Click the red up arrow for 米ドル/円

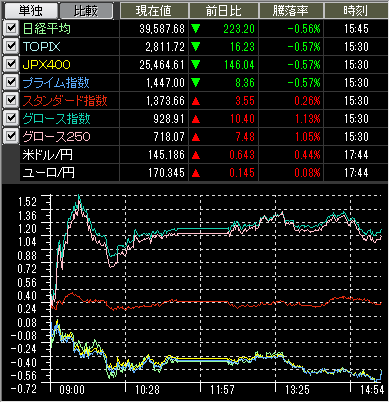click(x=196, y=155)
